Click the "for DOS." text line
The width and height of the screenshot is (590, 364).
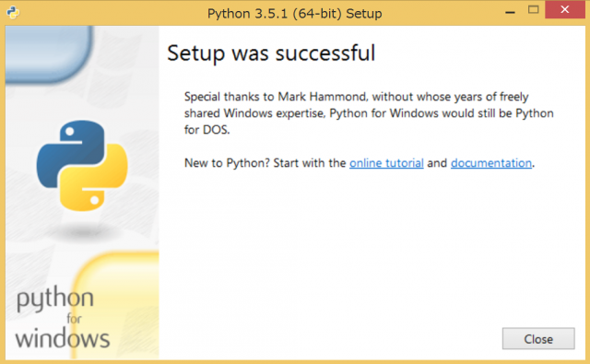click(x=206, y=130)
